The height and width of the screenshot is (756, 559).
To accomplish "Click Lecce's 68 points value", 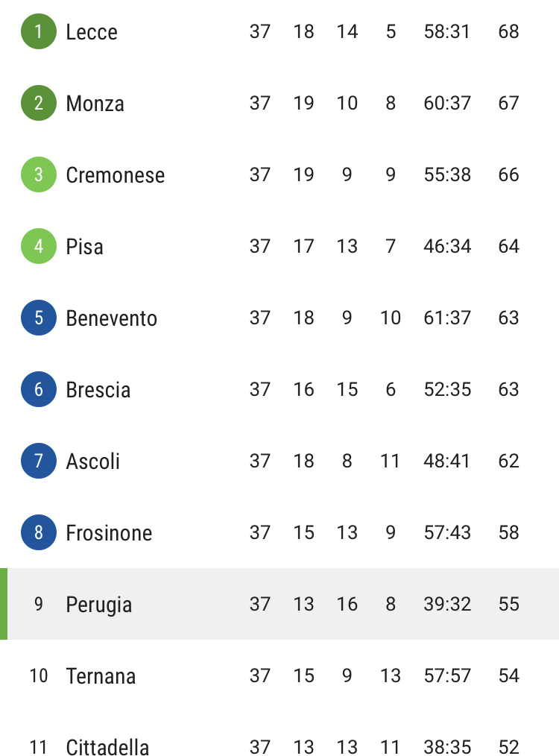I will pos(508,31).
